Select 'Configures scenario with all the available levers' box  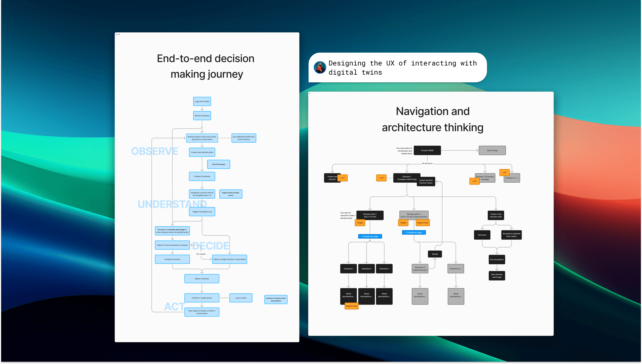202,194
